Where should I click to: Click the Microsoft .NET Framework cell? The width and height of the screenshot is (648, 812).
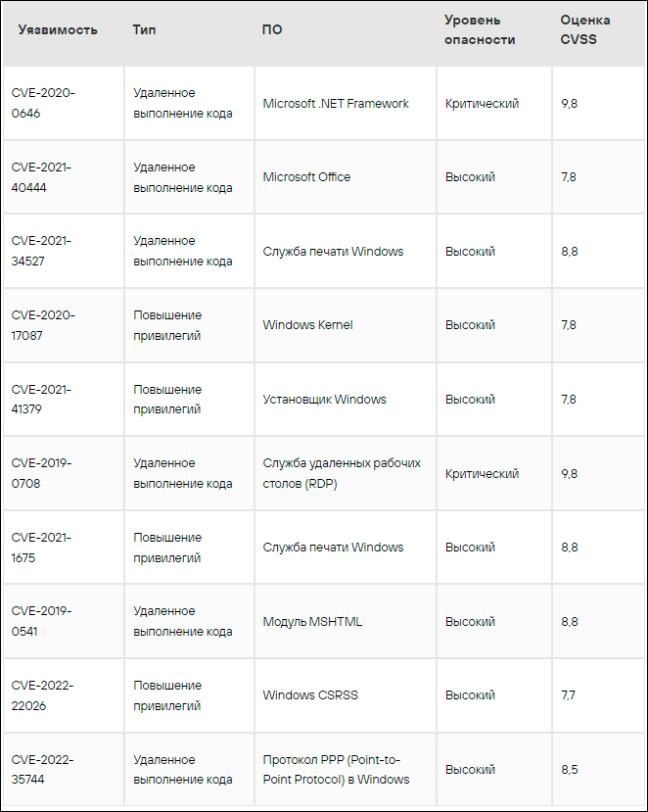tap(336, 104)
